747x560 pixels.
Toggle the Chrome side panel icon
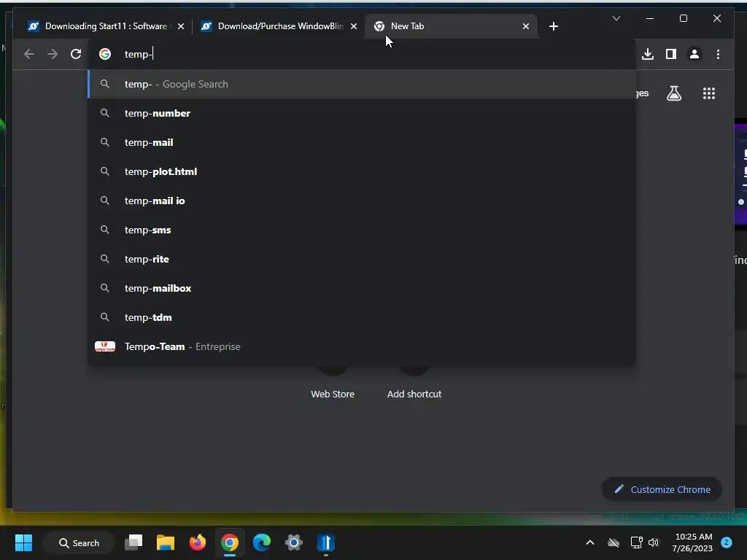[671, 54]
